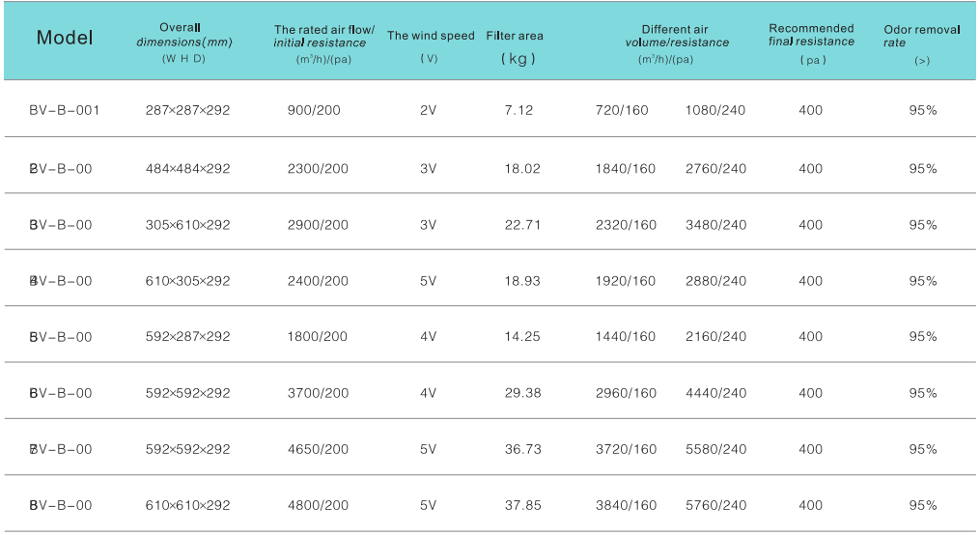This screenshot has height=535, width=980.
Task: Select the 4650/200 air flow cell
Action: tap(318, 449)
